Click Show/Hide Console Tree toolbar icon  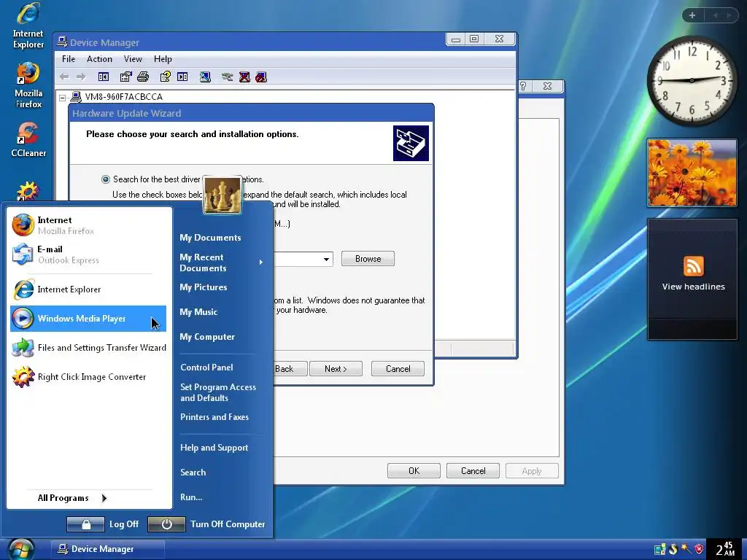click(104, 77)
